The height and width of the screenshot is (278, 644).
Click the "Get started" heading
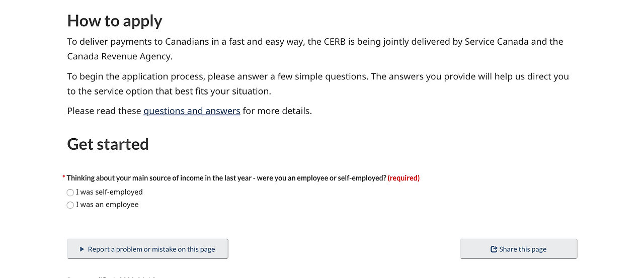108,144
